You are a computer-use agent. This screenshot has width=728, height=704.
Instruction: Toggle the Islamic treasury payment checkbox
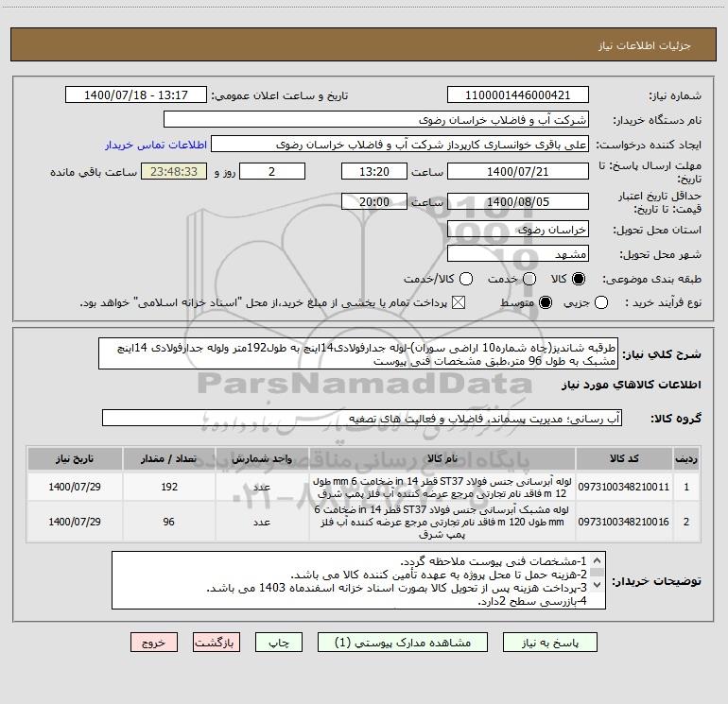pyautogui.click(x=459, y=302)
